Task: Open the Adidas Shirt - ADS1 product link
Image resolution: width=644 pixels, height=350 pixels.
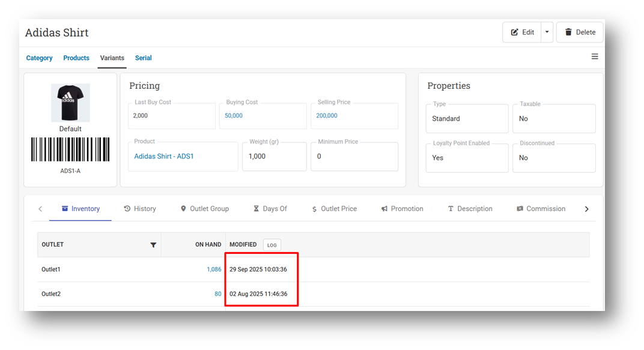Action: coord(164,156)
